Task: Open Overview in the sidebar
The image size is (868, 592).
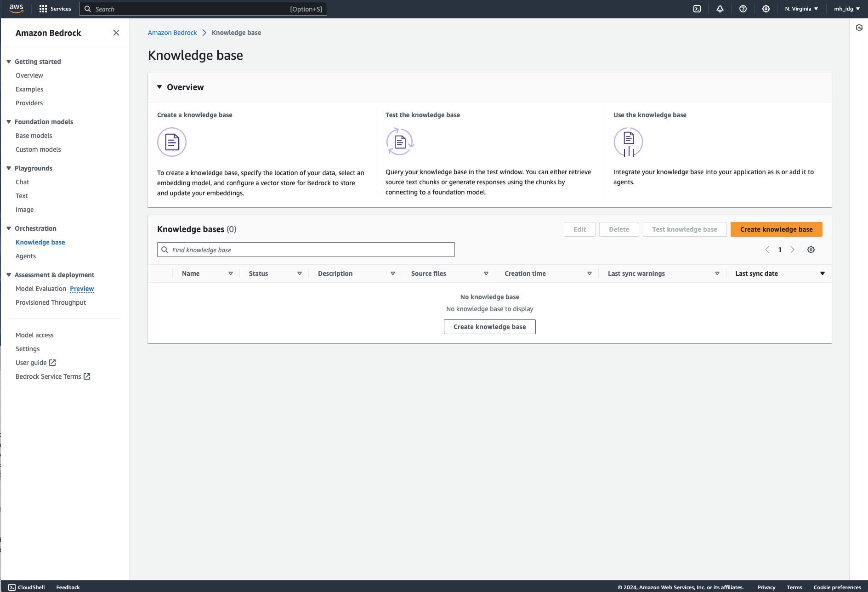Action: point(29,75)
